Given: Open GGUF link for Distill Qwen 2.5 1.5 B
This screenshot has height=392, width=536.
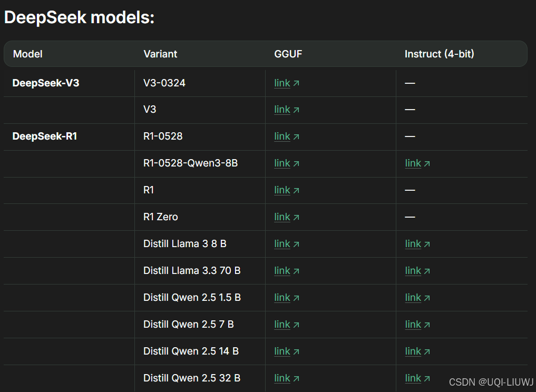Looking at the screenshot, I should point(287,298).
